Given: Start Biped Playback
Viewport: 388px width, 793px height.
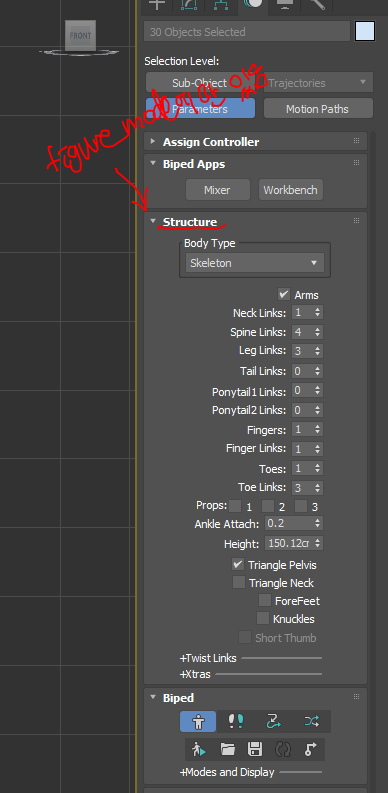Looking at the screenshot, I should point(199,750).
